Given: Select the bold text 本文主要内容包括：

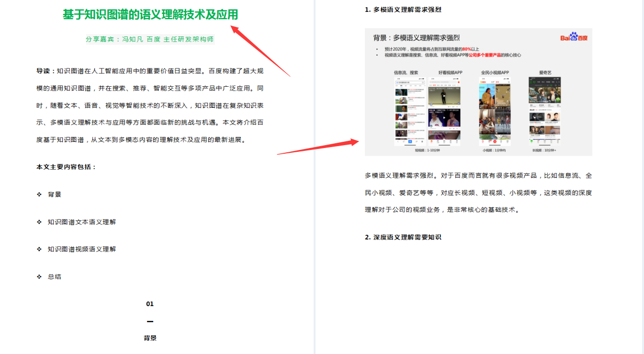Looking at the screenshot, I should click(x=67, y=167).
